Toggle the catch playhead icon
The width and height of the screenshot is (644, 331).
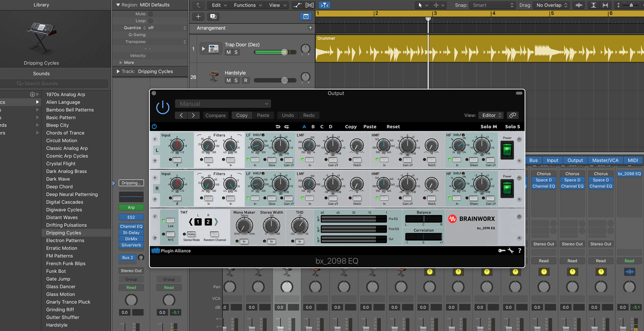[325, 5]
